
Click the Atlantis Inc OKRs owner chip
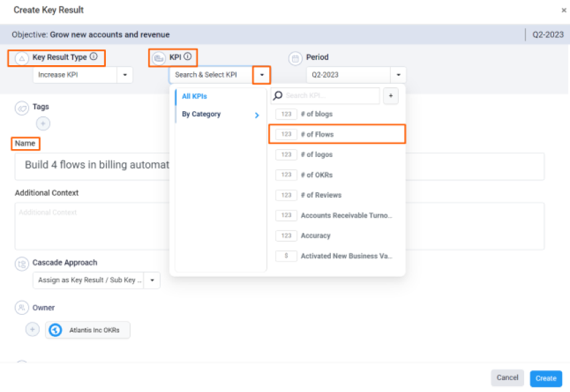(88, 330)
